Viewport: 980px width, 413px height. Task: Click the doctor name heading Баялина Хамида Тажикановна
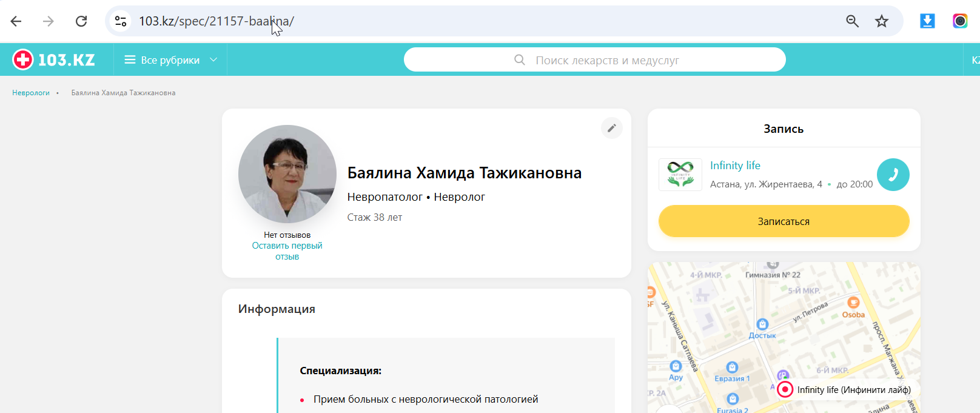click(x=465, y=173)
